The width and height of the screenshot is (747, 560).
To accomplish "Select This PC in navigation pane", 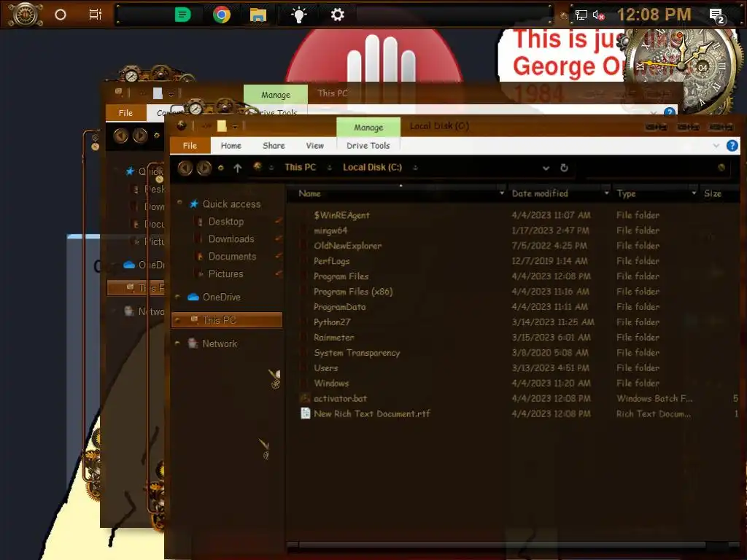I will tap(227, 320).
